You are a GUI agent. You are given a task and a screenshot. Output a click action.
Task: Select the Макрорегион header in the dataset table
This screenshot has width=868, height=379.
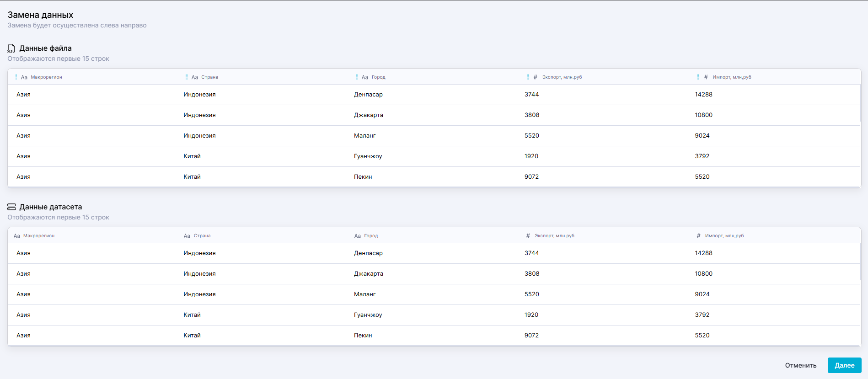click(x=39, y=236)
